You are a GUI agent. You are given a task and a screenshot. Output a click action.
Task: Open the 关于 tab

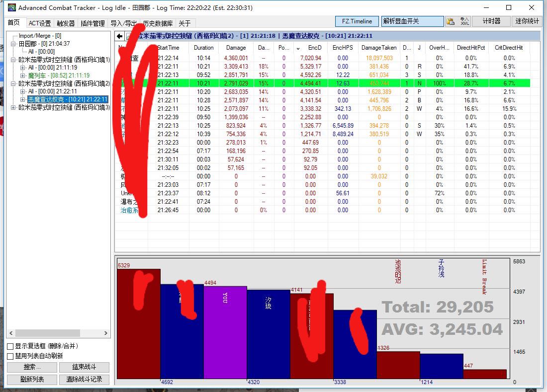coord(184,23)
